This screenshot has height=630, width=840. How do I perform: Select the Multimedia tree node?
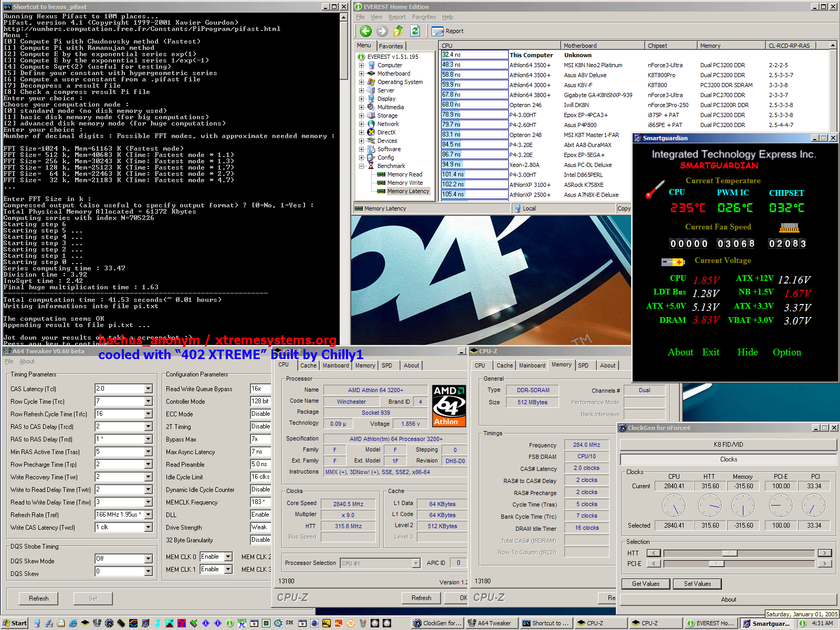click(x=391, y=107)
